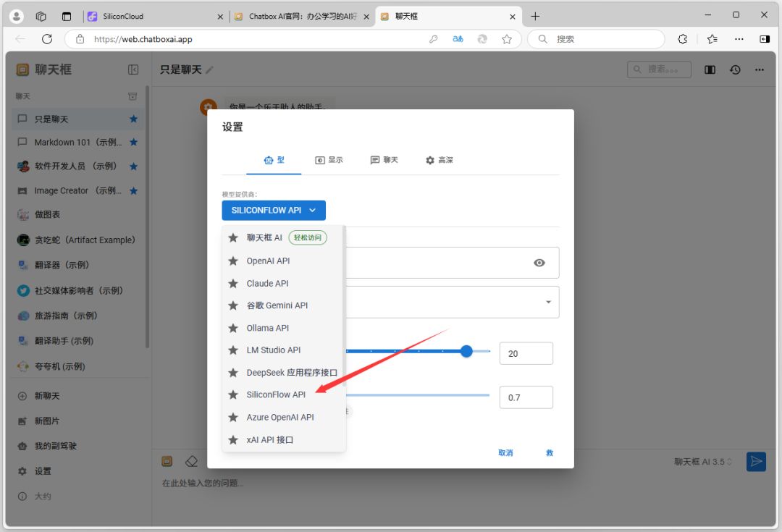The width and height of the screenshot is (782, 532).
Task: Click the temperature slider track
Action: 418,395
